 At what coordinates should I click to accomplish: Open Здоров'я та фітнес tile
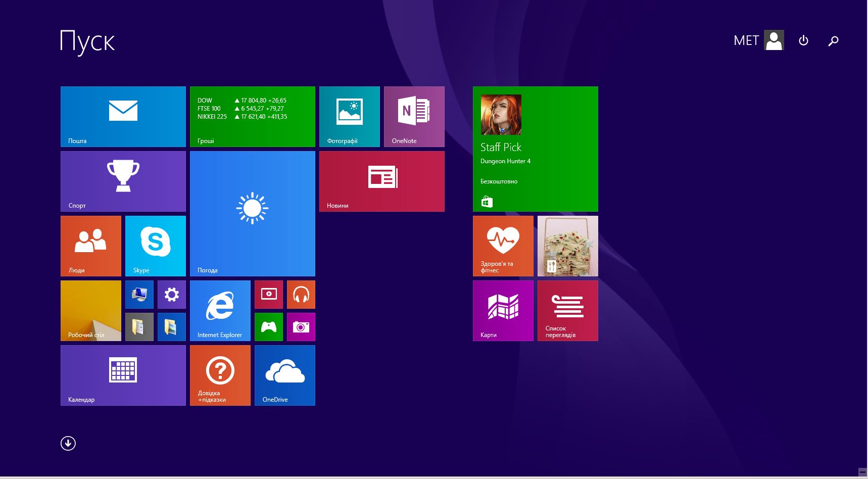click(x=503, y=246)
